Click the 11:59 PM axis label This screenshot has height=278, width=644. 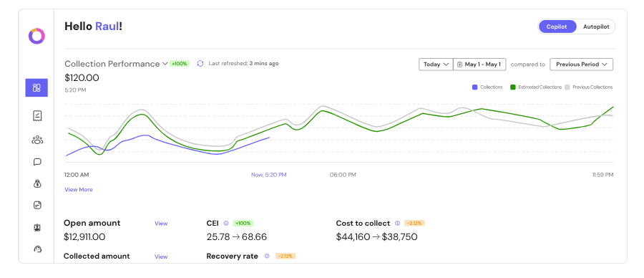[x=602, y=175]
